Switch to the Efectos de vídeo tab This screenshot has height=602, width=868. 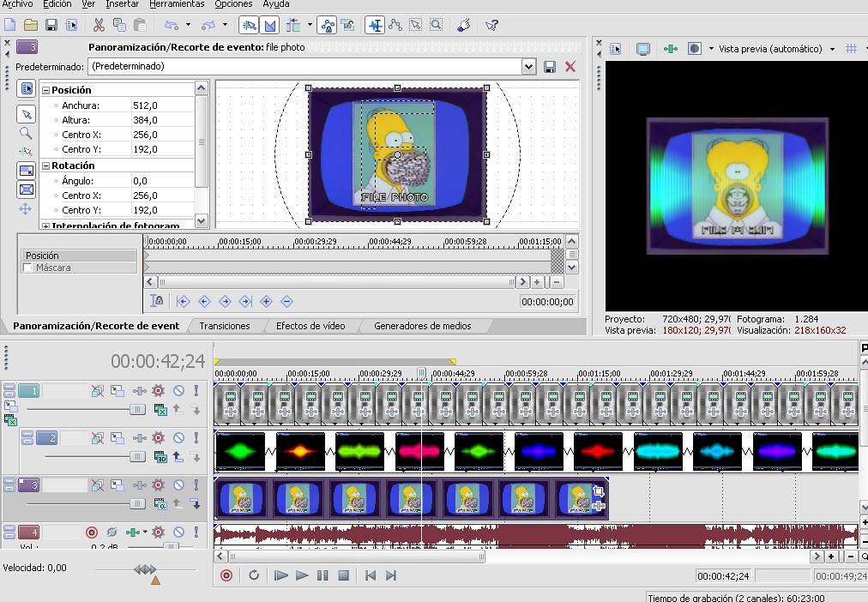pos(310,326)
